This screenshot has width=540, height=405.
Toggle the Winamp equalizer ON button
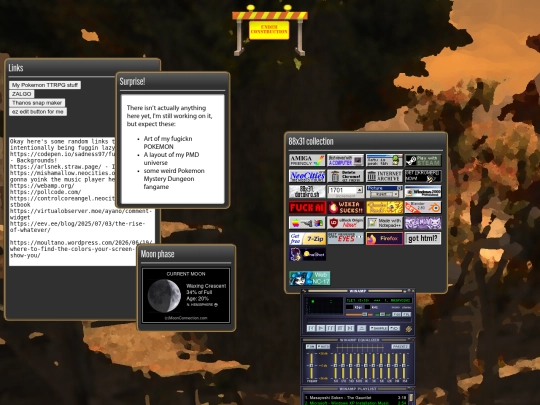coord(311,346)
